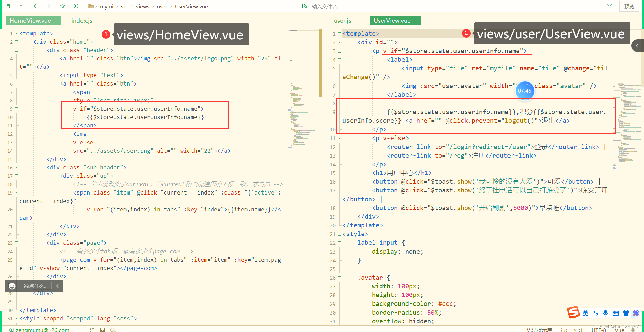Collapse line 2 div in right editor
The width and height of the screenshot is (644, 332).
339,43
